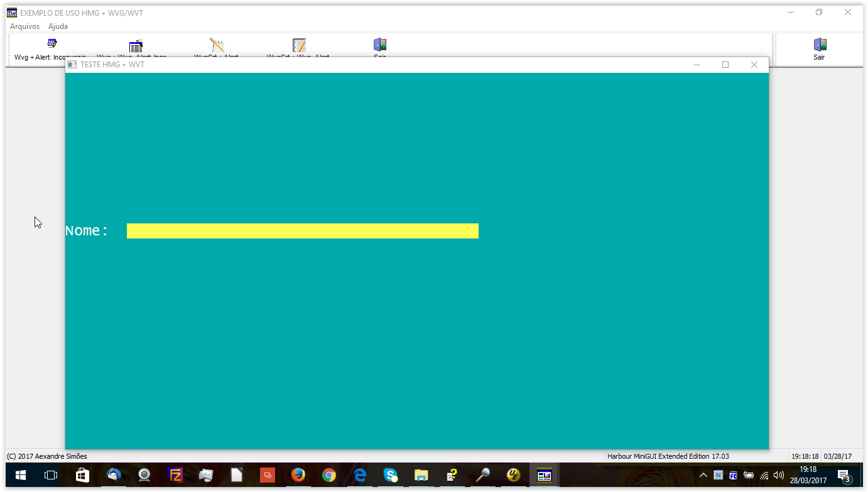Open Skype from the taskbar
The width and height of the screenshot is (868, 492).
tap(391, 476)
